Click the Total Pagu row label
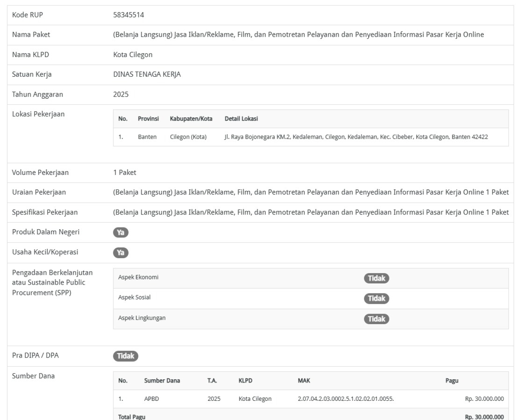Viewport: 522px width, 420px height. pyautogui.click(x=131, y=417)
